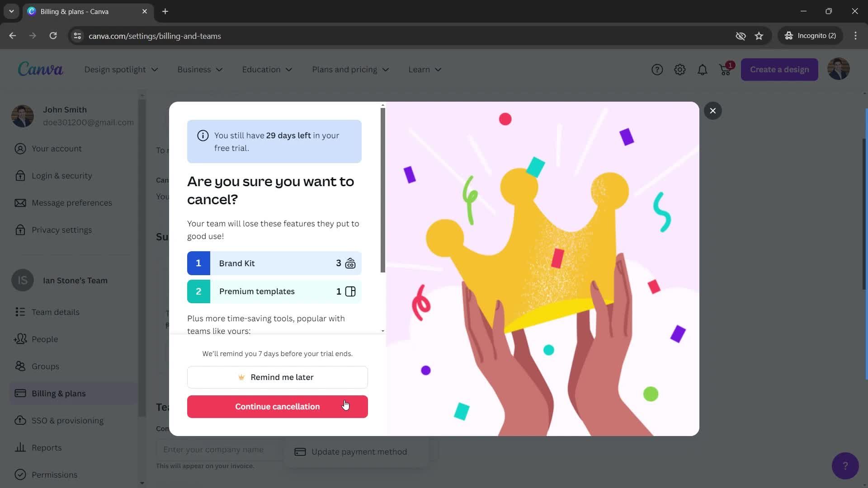This screenshot has height=488, width=868.
Task: Click the settings gear icon
Action: 680,70
